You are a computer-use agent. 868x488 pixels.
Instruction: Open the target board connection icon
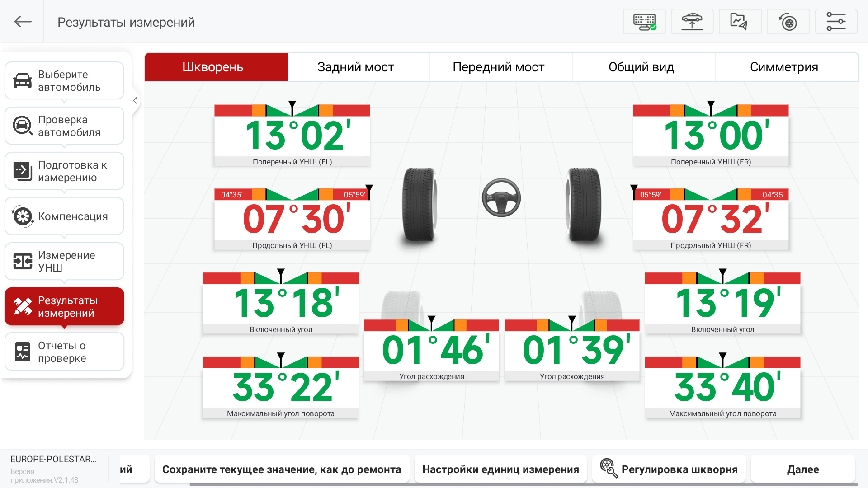click(644, 22)
